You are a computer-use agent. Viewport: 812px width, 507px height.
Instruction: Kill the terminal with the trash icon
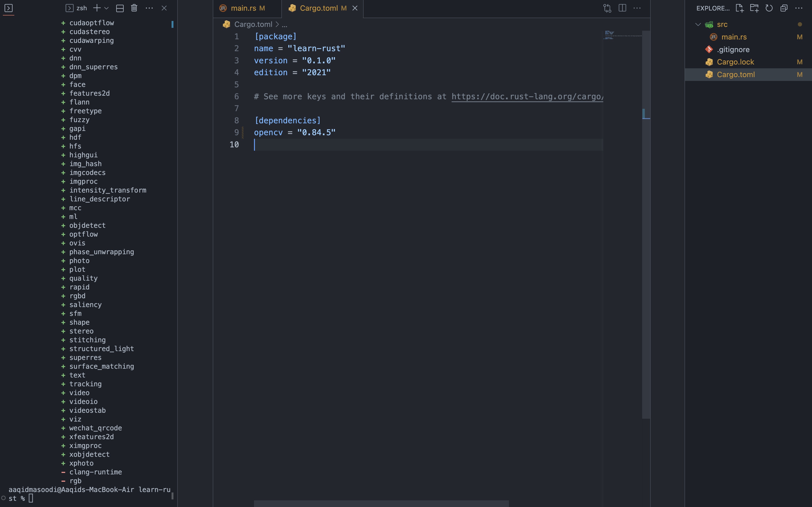point(134,8)
